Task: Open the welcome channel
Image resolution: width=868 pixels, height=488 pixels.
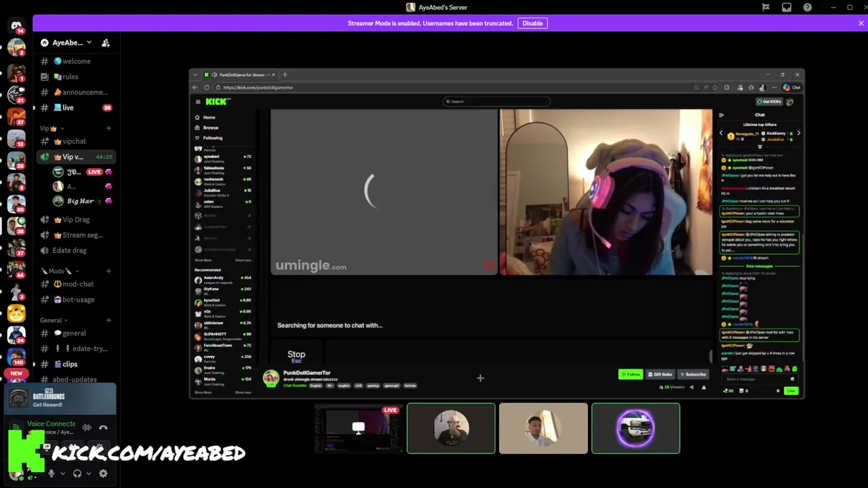Action: [x=75, y=61]
